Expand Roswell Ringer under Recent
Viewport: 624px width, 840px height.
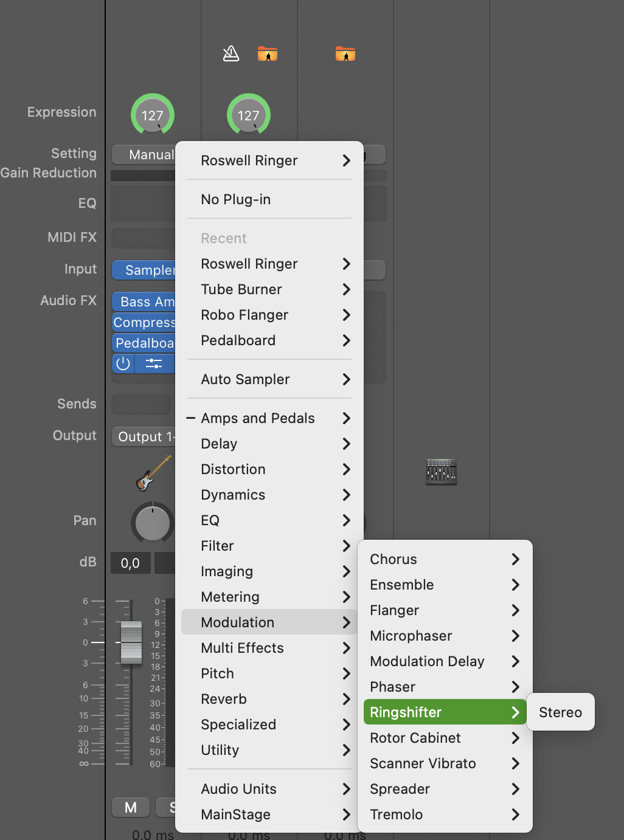click(269, 264)
